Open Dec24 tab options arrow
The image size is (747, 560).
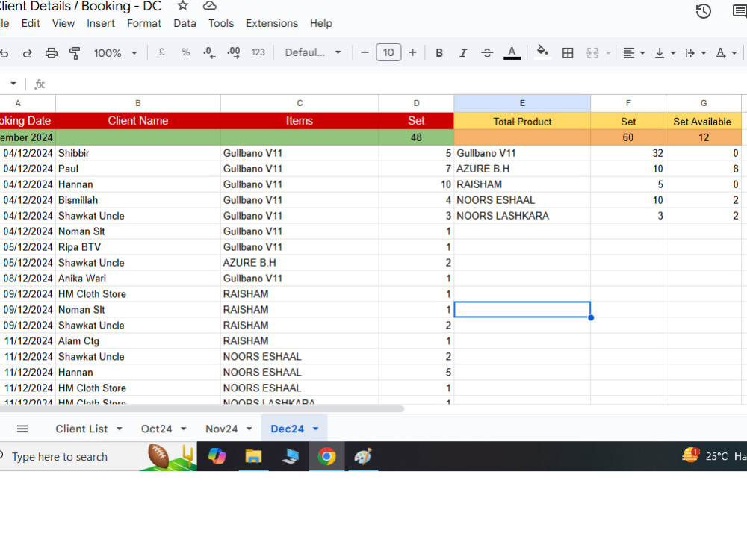315,429
